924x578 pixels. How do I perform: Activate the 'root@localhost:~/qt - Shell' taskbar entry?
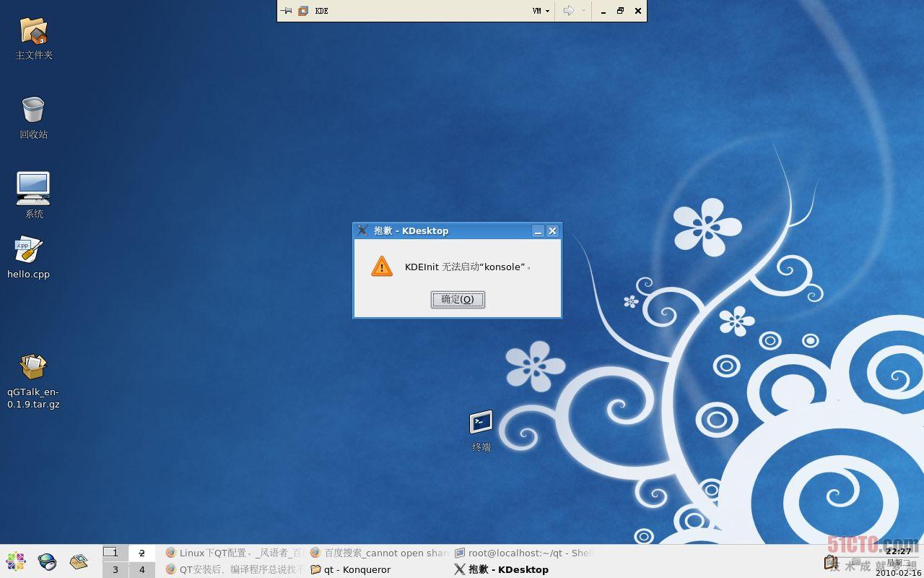click(x=523, y=553)
